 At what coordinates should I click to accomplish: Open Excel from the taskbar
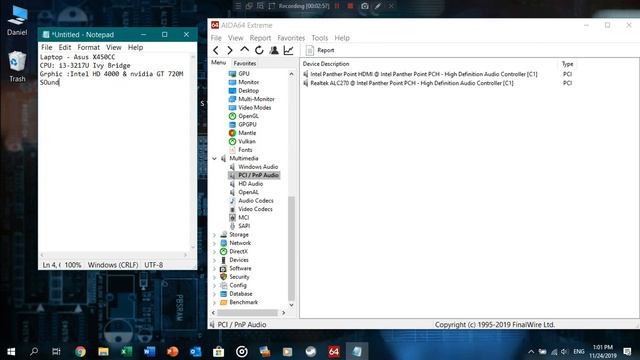pos(127,351)
